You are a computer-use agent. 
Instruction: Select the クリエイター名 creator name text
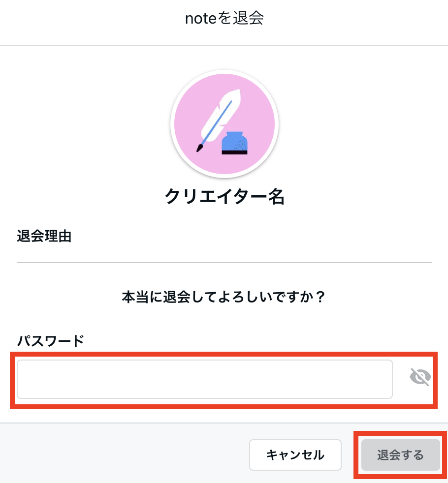[x=224, y=197]
